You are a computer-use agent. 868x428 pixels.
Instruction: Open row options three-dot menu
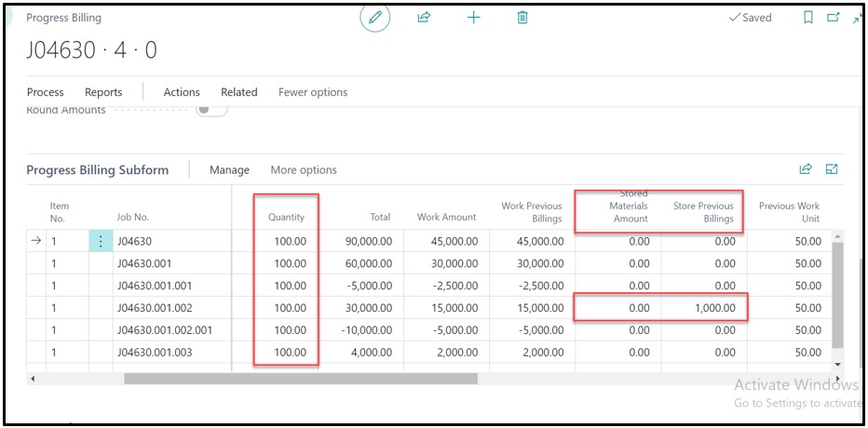(x=101, y=242)
